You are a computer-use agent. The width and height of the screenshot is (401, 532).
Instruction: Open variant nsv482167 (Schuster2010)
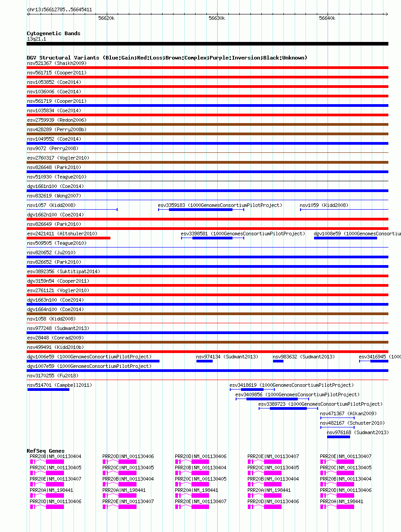(352, 423)
